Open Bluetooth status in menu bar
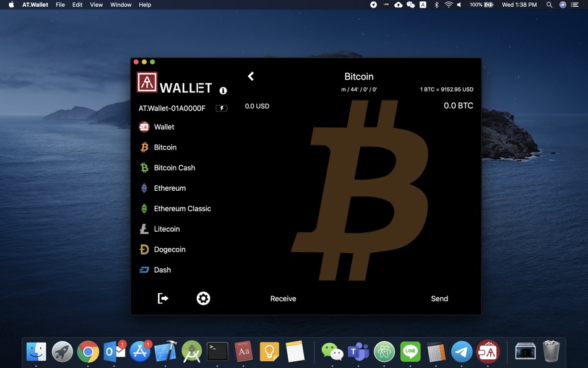 tap(436, 5)
